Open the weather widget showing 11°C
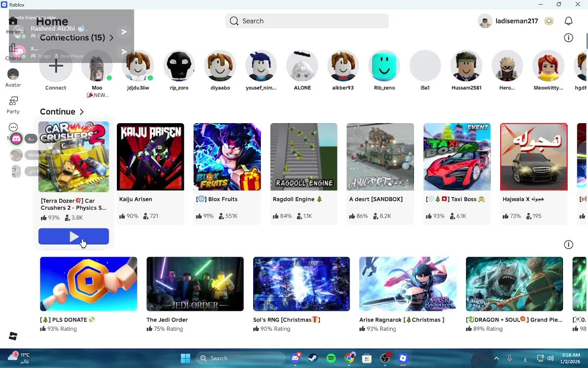This screenshot has height=368, width=588. [x=19, y=358]
